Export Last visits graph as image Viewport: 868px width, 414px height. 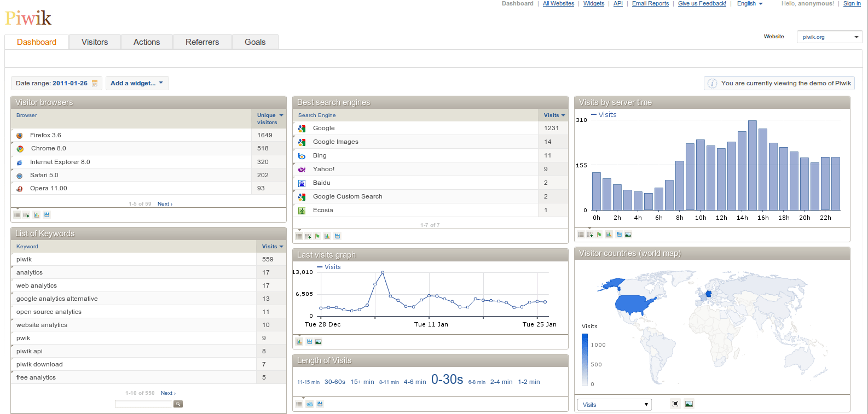pos(319,342)
